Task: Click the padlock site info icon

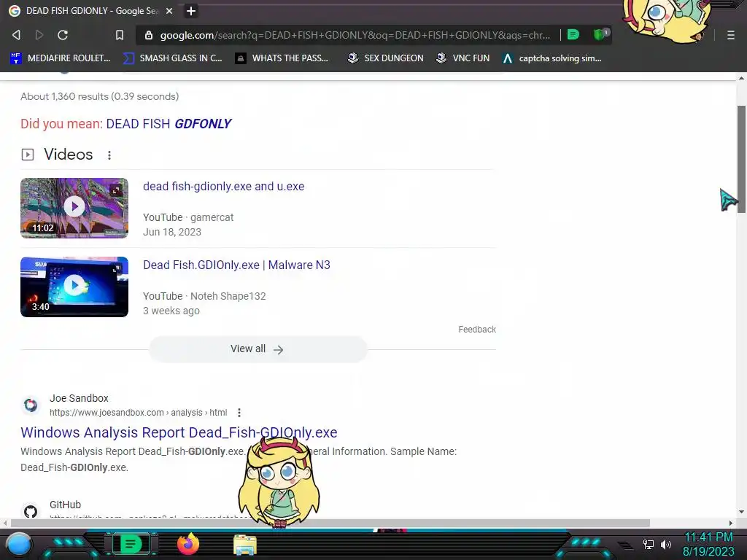Action: (149, 35)
